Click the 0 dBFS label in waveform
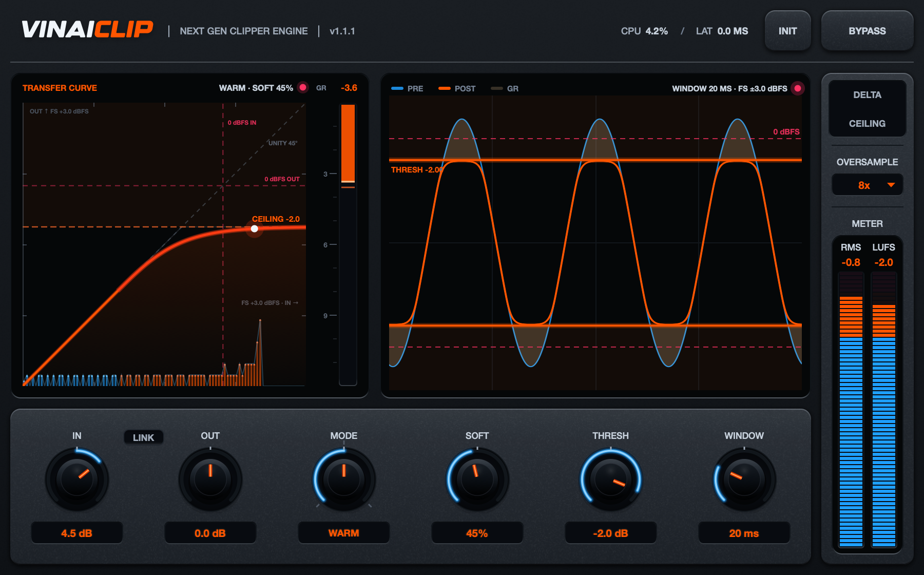This screenshot has height=575, width=924. [786, 132]
